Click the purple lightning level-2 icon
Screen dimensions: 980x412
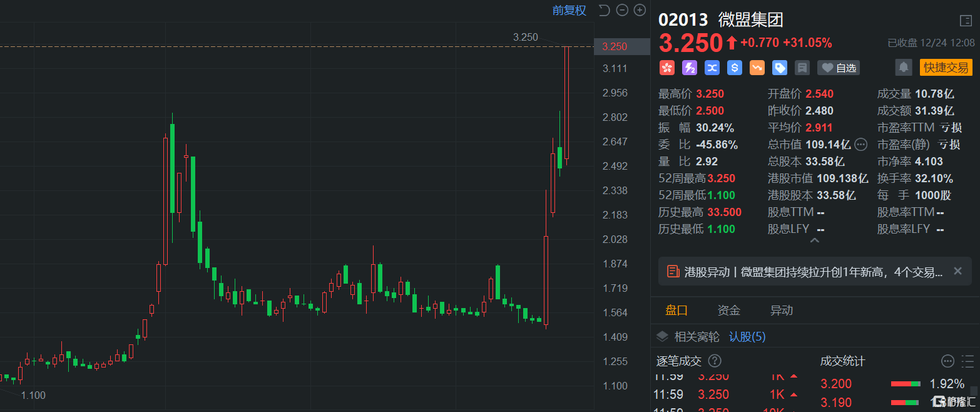pos(689,68)
